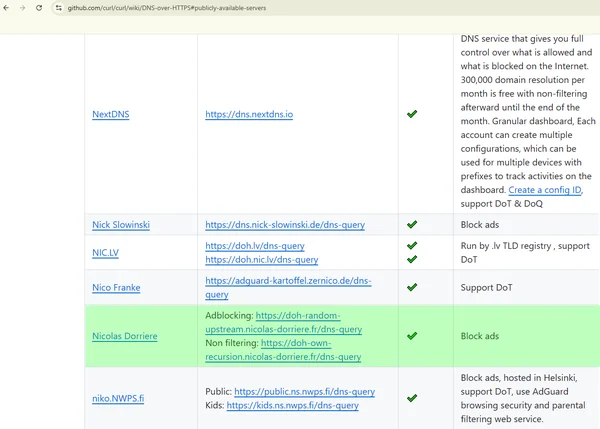600x429 pixels.
Task: Select 'Block ads, hosted in Helsinki' text
Action: click(518, 378)
